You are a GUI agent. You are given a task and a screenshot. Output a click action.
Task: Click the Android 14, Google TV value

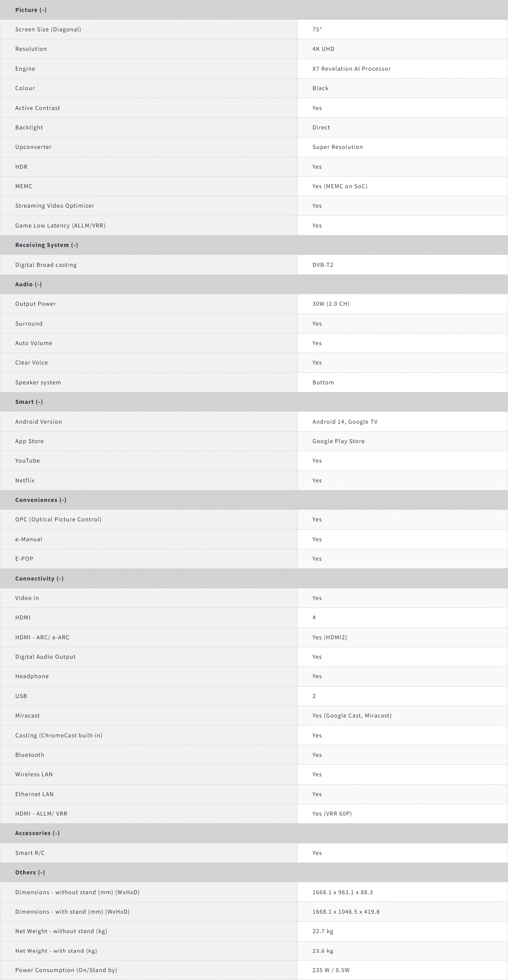[345, 422]
